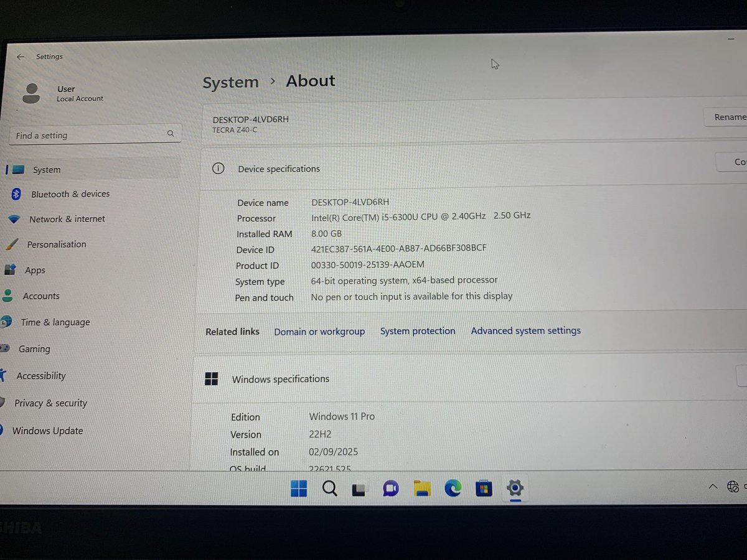This screenshot has width=747, height=560.
Task: Select the Processor value Intel Core i5-6300U
Action: pyautogui.click(x=421, y=216)
